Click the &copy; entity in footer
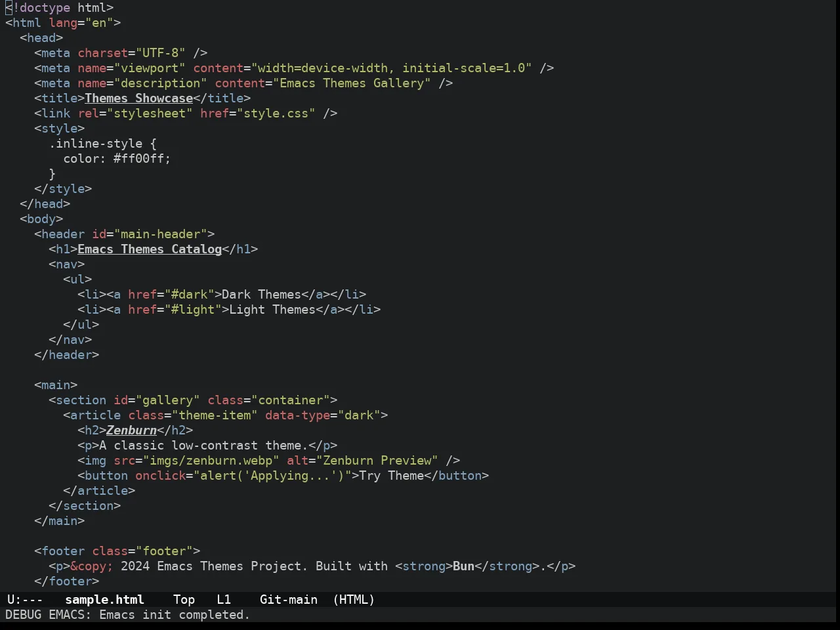840x630 pixels. point(92,566)
